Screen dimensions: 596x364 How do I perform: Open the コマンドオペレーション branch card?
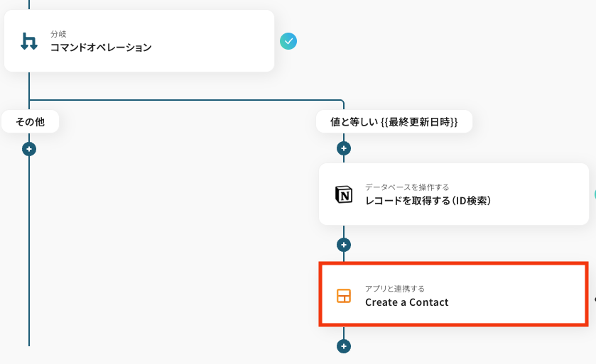139,41
